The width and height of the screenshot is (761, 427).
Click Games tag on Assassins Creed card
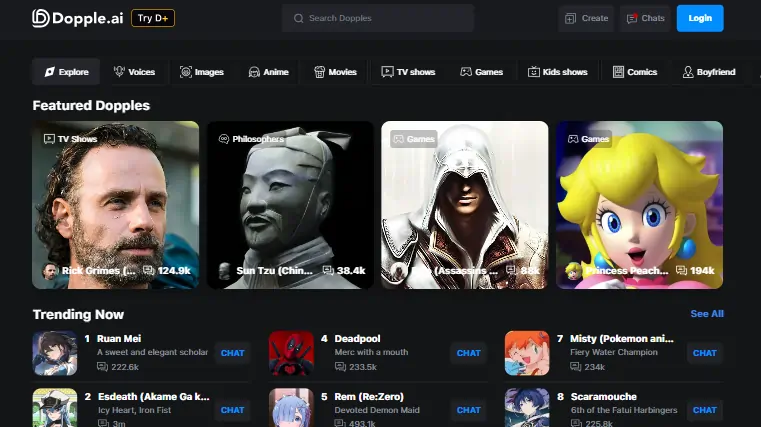(x=414, y=139)
